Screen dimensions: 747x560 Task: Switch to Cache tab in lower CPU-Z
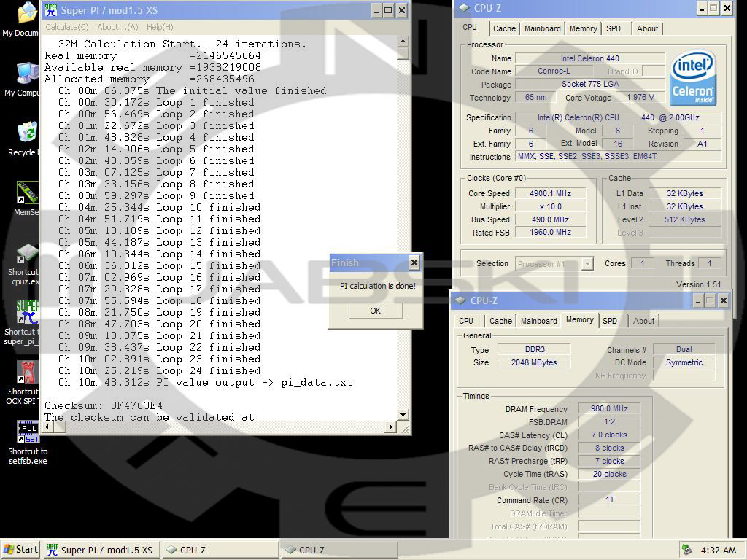click(x=500, y=321)
